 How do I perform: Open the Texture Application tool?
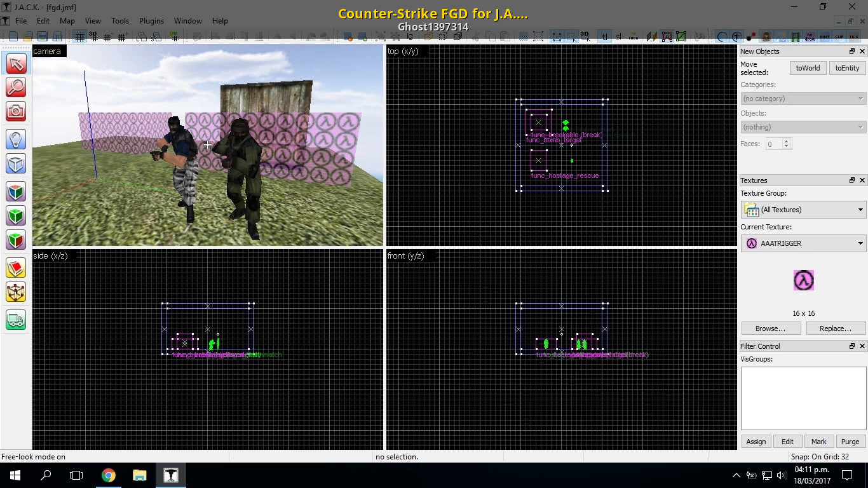[x=16, y=191]
